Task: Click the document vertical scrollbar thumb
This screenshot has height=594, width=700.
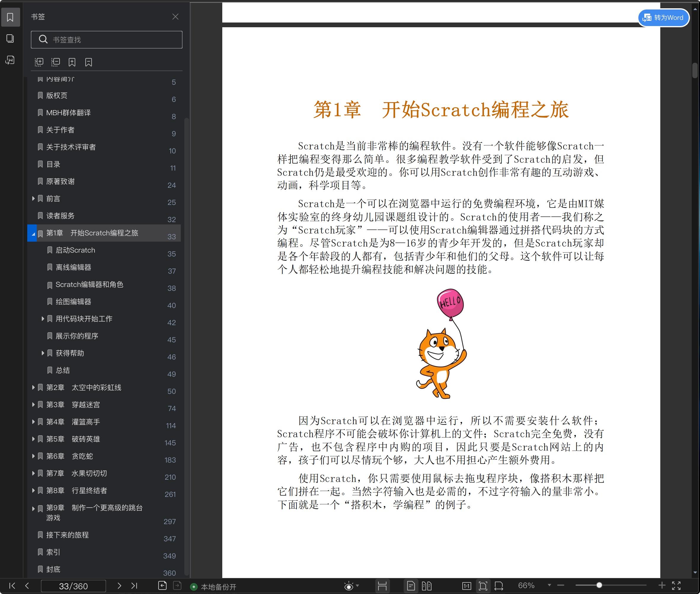Action: point(695,70)
